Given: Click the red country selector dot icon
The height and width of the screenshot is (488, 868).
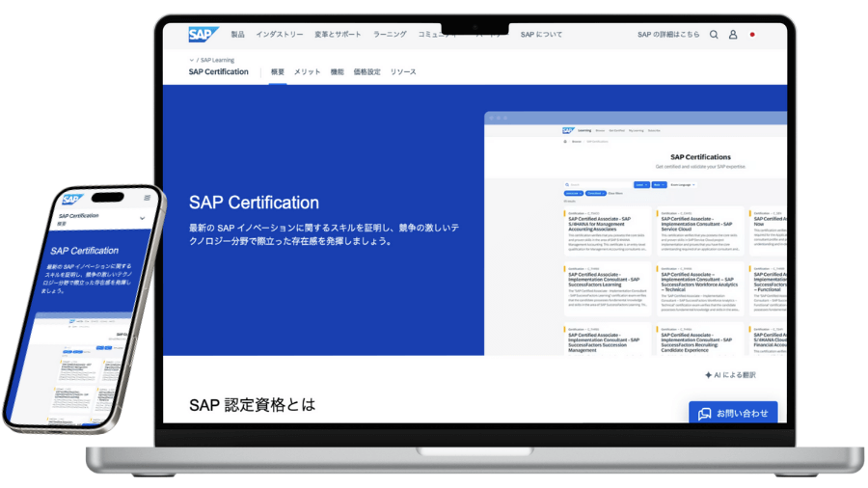Looking at the screenshot, I should click(751, 35).
